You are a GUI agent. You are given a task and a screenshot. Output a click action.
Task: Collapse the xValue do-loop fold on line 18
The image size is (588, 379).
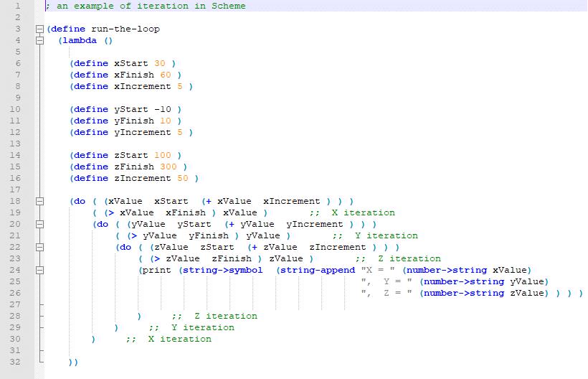[x=39, y=202]
